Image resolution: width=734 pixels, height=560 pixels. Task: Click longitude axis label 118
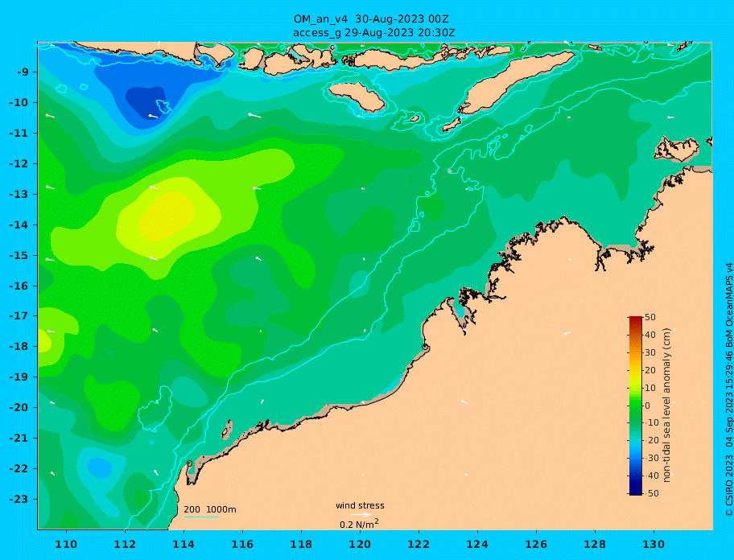coord(301,544)
